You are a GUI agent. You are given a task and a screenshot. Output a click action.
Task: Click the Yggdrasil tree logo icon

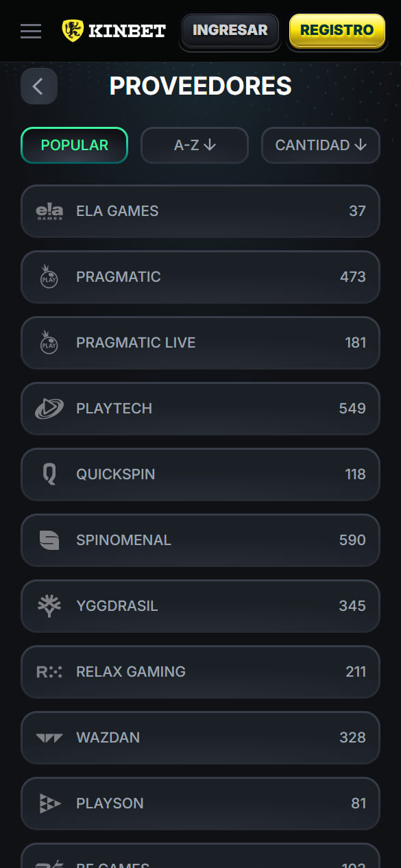[x=49, y=606]
